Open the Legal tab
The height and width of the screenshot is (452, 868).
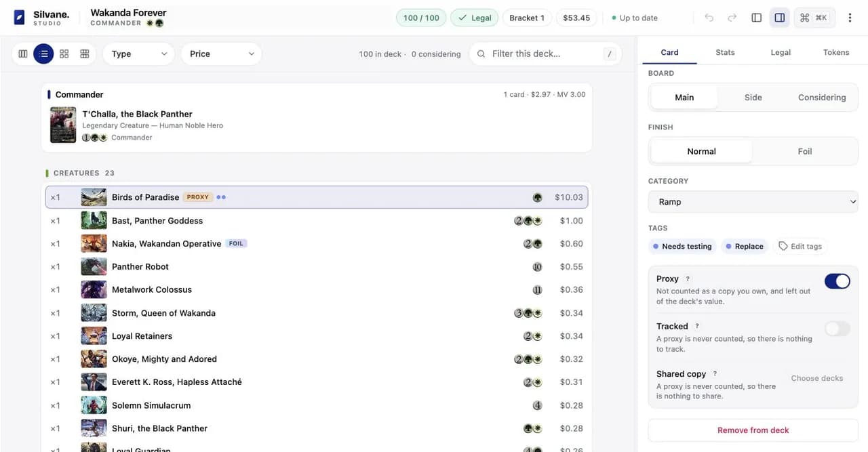click(x=781, y=52)
